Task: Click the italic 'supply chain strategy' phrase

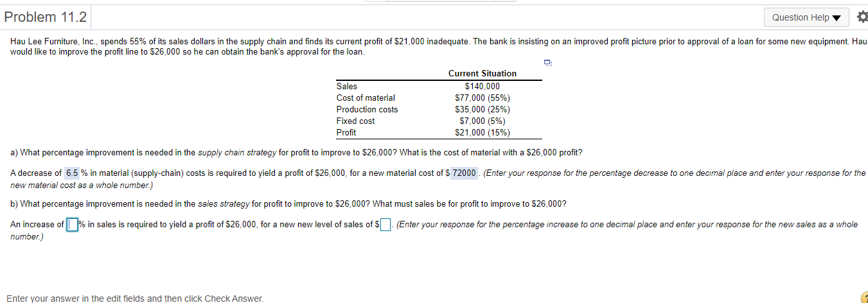Action: coord(237,153)
